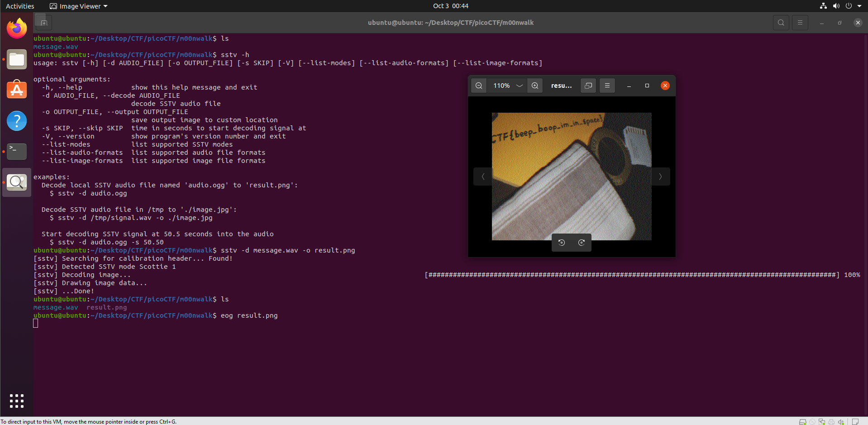Go to the next image
The width and height of the screenshot is (868, 425).
[660, 177]
